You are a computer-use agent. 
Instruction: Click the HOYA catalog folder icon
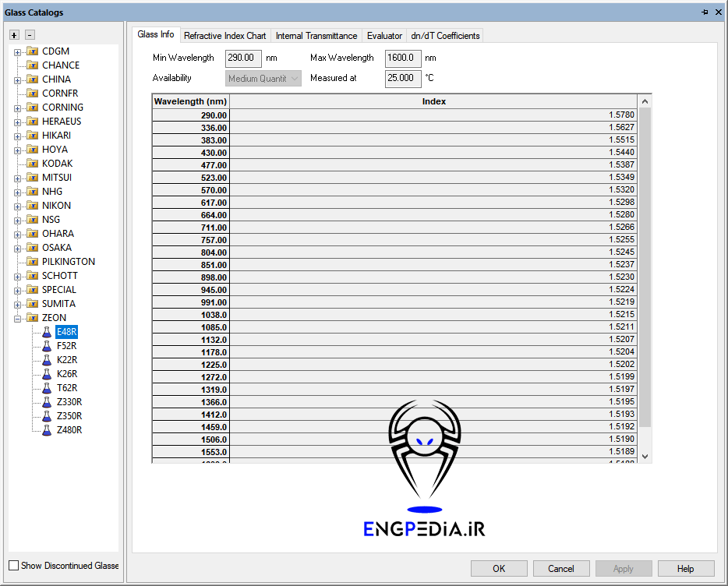point(33,150)
